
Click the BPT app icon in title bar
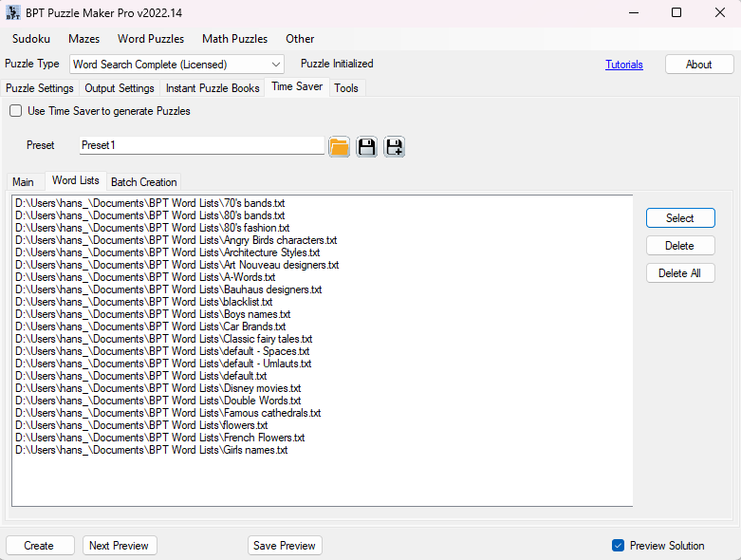[x=12, y=12]
